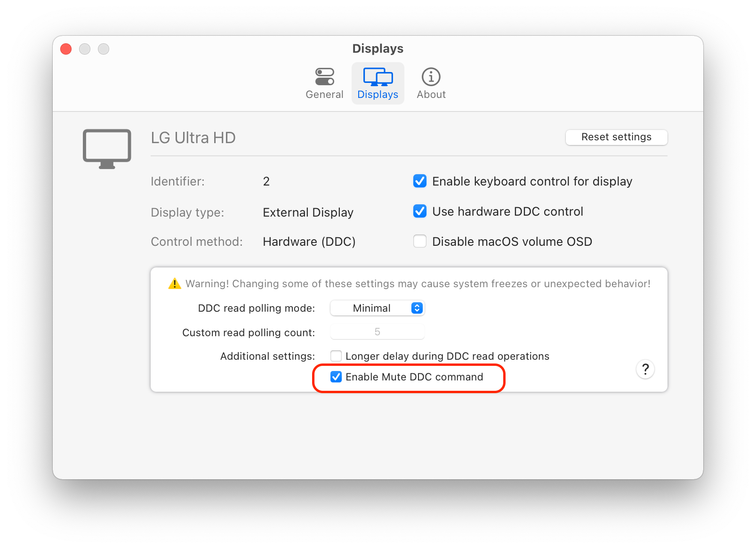Screen dimensions: 756x549
Task: Click the info circle icon above About
Action: click(431, 76)
